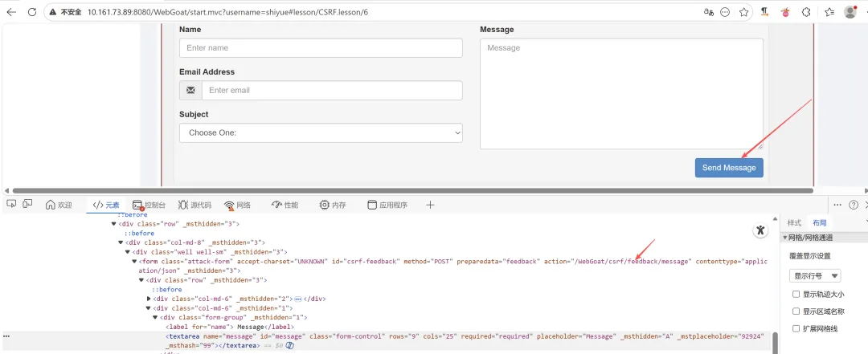The width and height of the screenshot is (868, 354).
Task: Toggle device emulation icon in DevTools
Action: tap(27, 204)
